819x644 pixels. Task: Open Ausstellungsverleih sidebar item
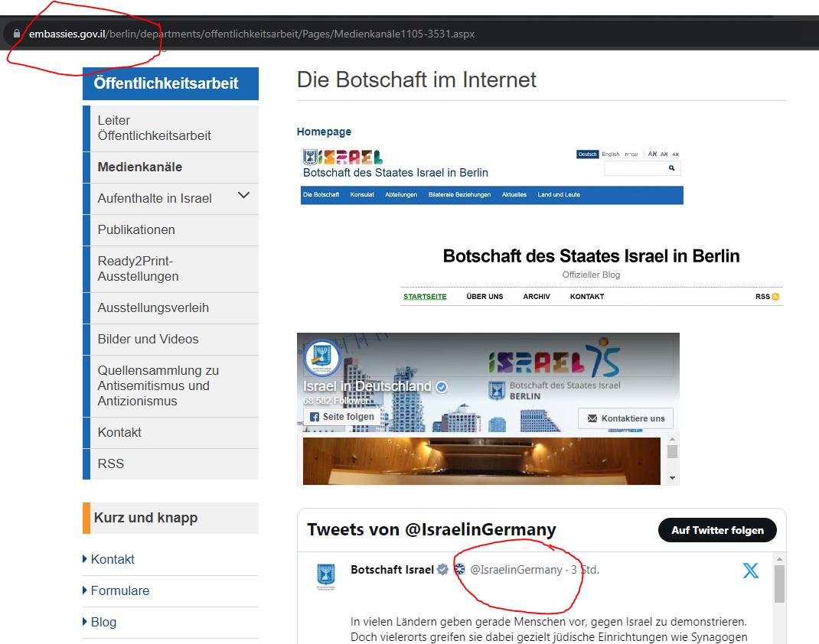point(175,308)
